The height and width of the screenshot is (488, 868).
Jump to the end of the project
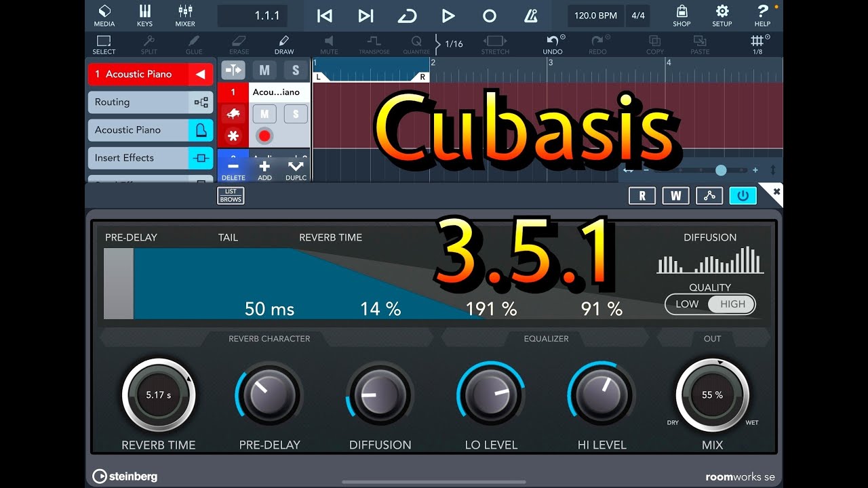pos(366,16)
